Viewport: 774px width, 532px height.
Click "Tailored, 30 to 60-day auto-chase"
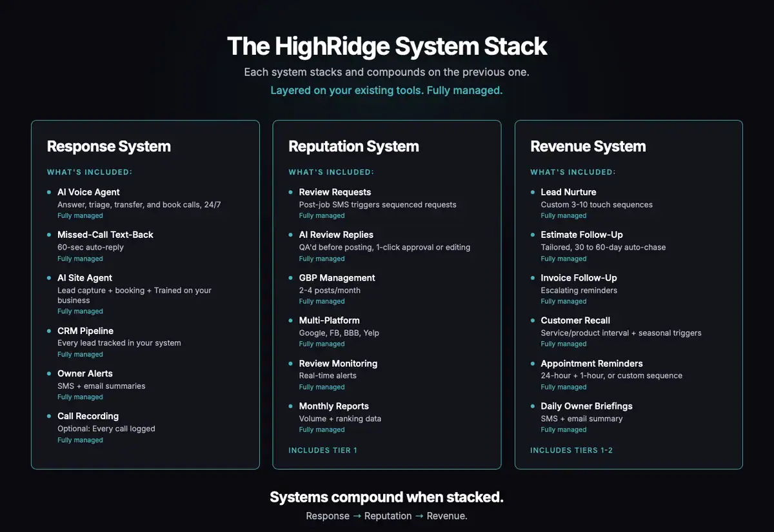pos(603,247)
